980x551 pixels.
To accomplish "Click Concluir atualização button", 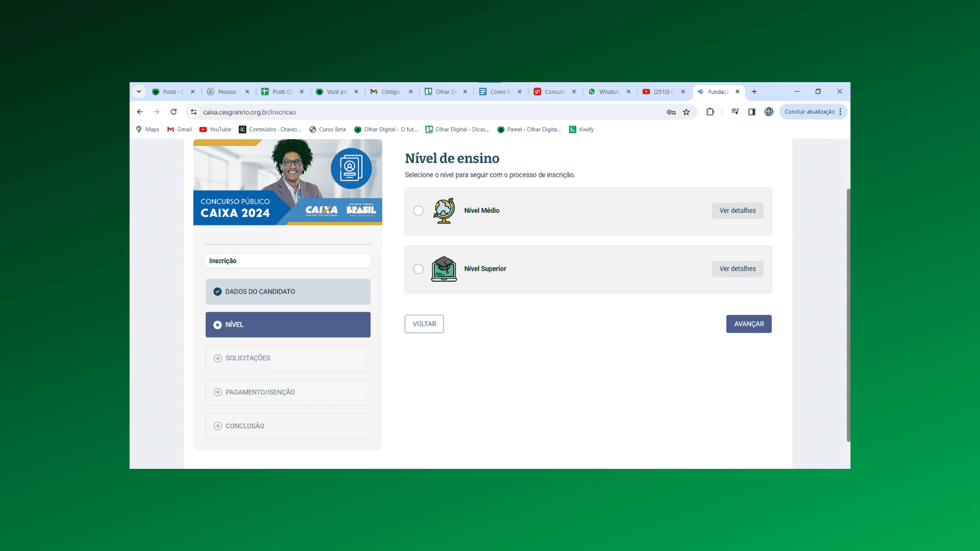I will point(810,112).
